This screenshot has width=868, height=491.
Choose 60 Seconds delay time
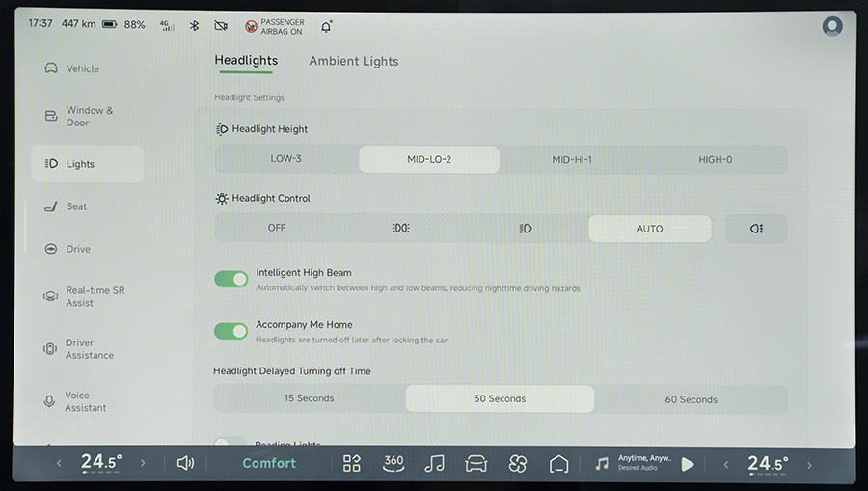coord(691,399)
